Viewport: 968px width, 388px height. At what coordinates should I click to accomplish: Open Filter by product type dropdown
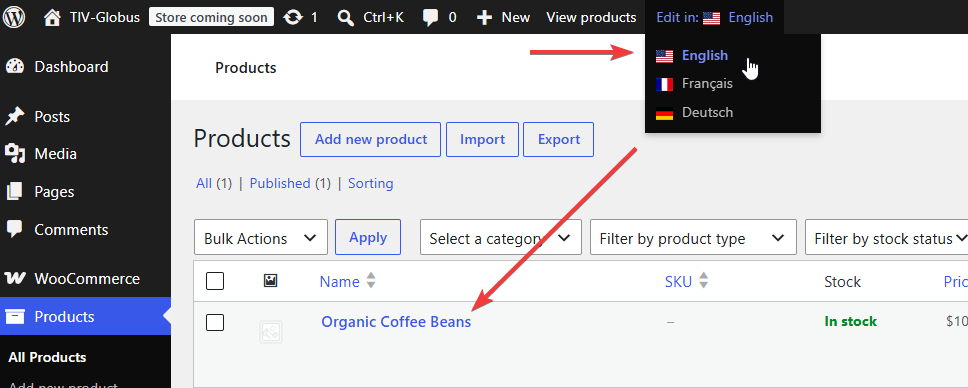point(693,237)
